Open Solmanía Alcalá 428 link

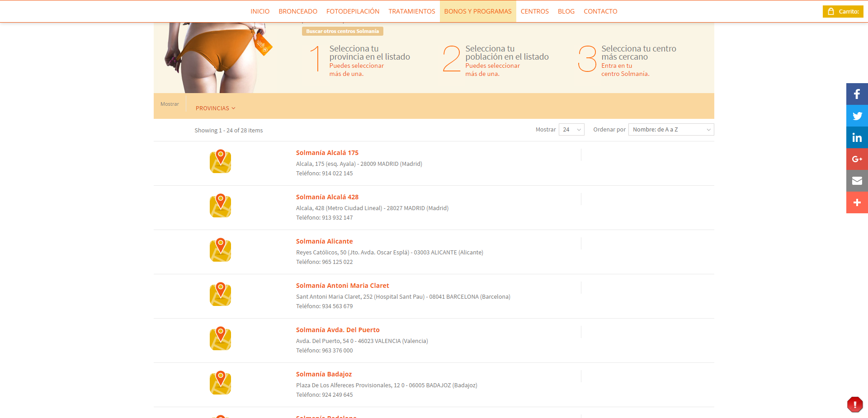pyautogui.click(x=327, y=197)
